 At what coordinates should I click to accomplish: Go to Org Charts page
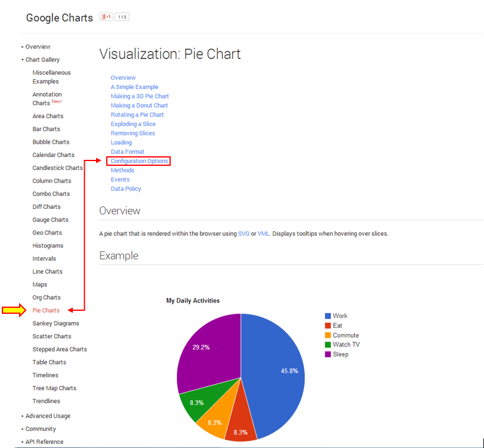click(47, 298)
